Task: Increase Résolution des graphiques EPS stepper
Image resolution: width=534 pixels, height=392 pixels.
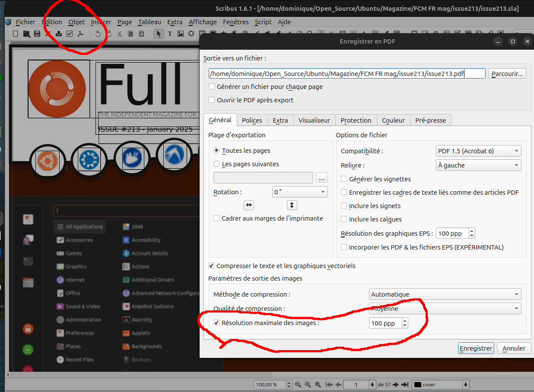Action: click(472, 231)
